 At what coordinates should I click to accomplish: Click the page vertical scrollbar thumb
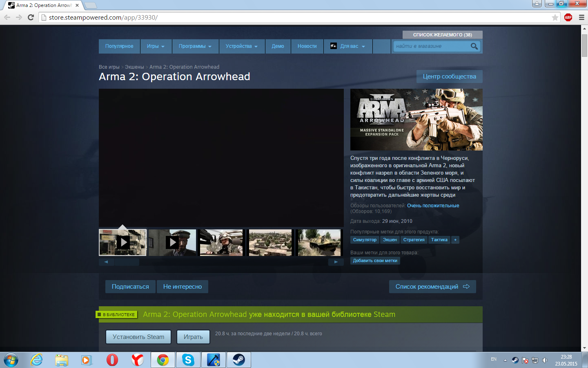pos(584,45)
